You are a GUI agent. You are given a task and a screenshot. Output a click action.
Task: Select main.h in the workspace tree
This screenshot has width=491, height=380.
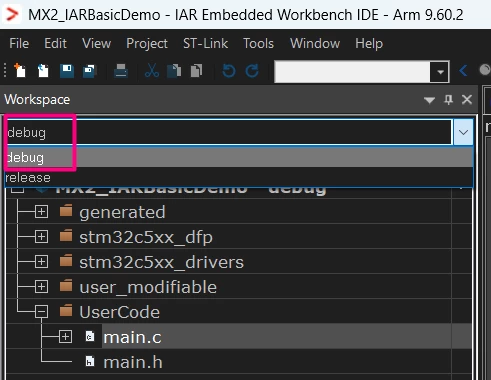[133, 362]
